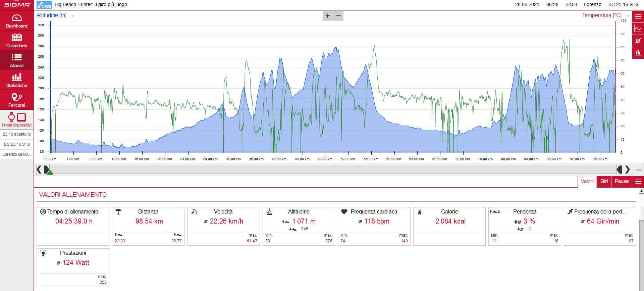The width and height of the screenshot is (644, 291).
Task: Expand Temperatura axis dropdown
Action: tap(628, 16)
